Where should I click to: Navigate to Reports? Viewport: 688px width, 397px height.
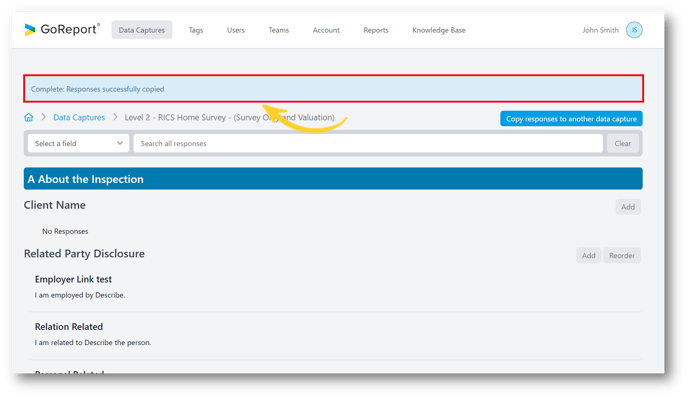pyautogui.click(x=376, y=30)
